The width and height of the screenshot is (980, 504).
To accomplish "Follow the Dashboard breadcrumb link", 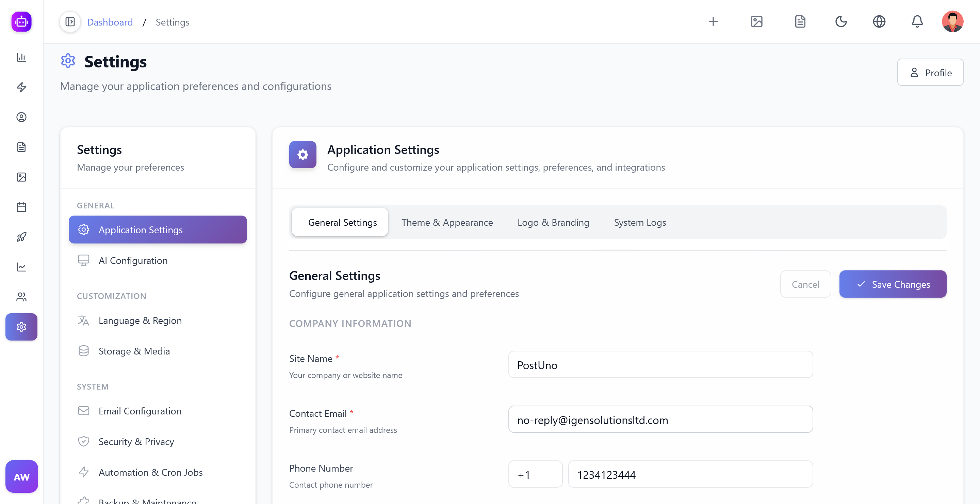I will coord(110,22).
